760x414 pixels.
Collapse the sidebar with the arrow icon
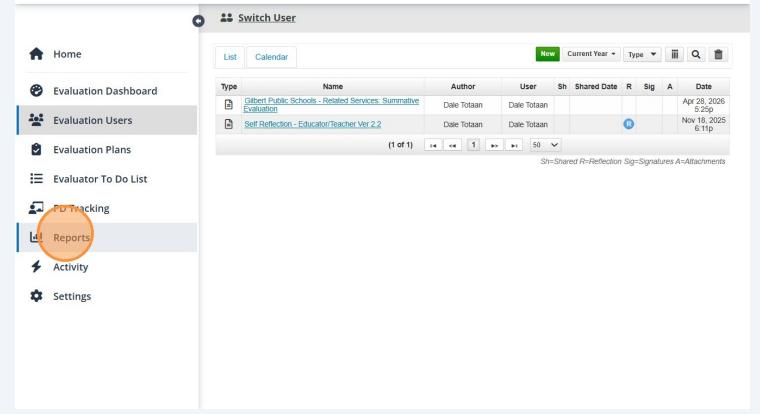tap(198, 21)
